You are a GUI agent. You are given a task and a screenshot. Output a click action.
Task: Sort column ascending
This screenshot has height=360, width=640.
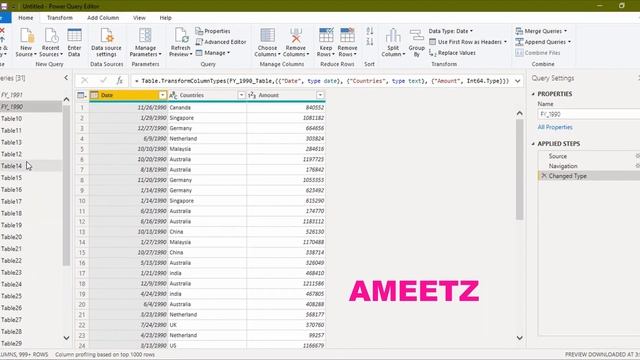coord(370,31)
